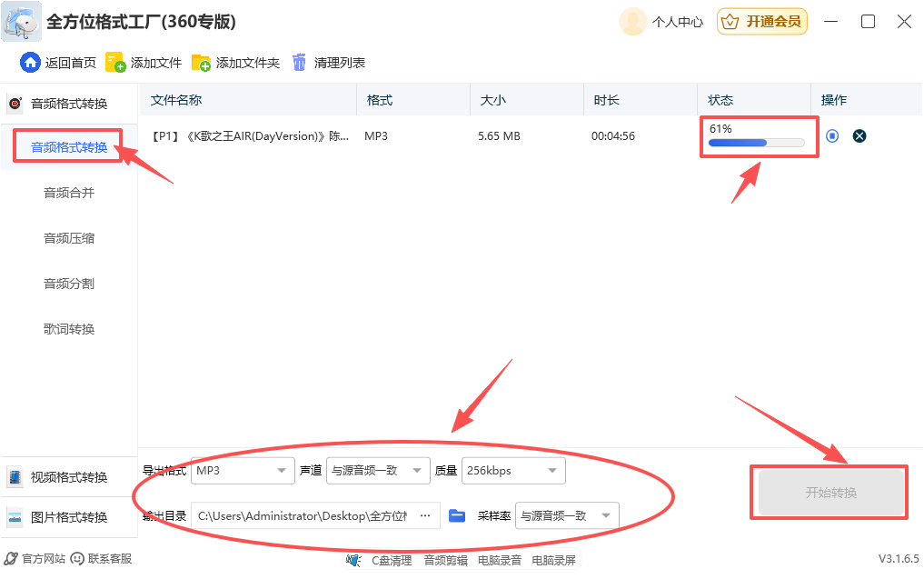Click the 添加文件 add file icon
The width and height of the screenshot is (924, 579).
(115, 63)
